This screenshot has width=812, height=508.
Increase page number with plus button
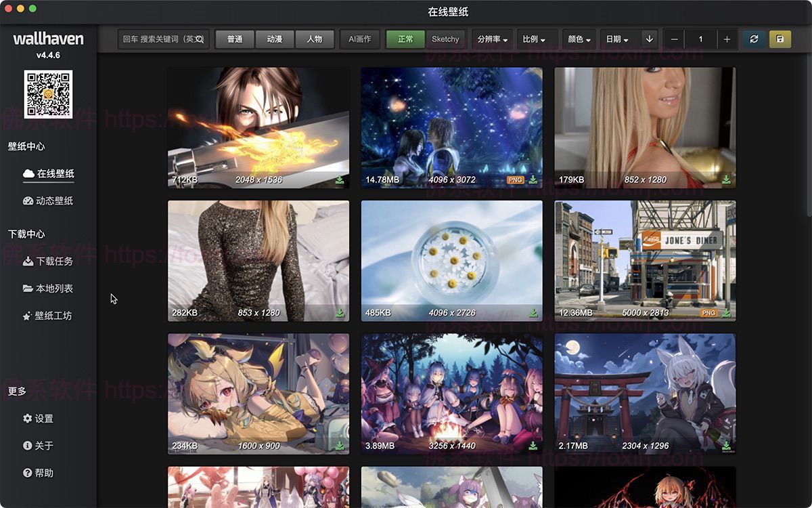coord(727,39)
